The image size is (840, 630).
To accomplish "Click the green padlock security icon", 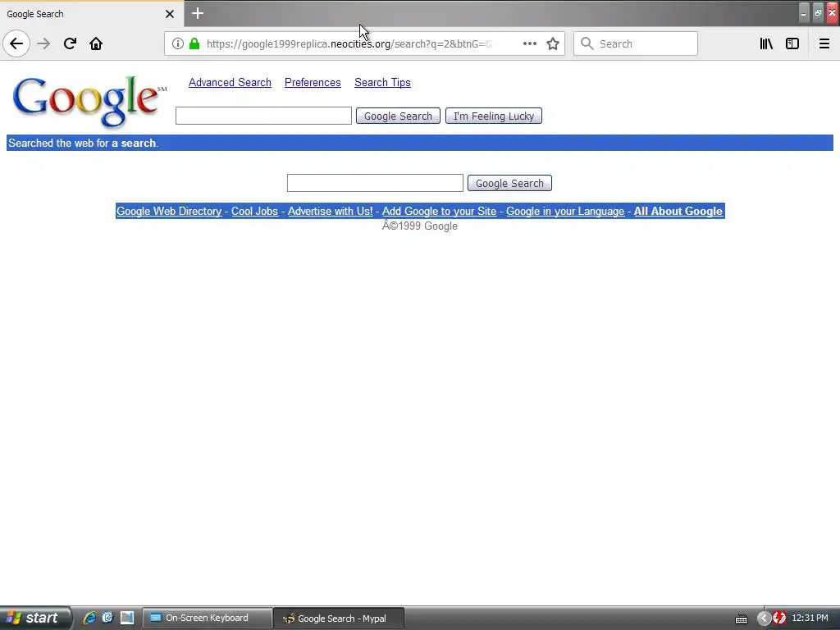I will coord(194,43).
